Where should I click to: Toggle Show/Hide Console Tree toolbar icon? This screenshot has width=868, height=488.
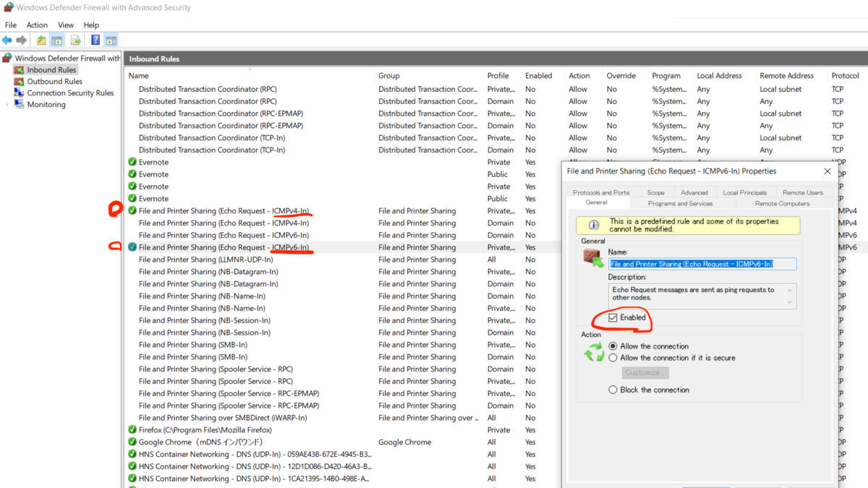click(x=56, y=40)
